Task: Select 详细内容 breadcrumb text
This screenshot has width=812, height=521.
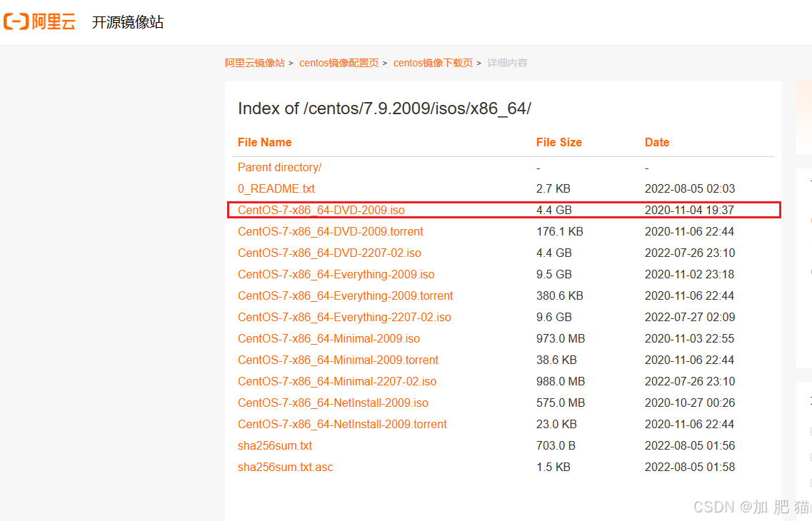Action: pos(507,63)
